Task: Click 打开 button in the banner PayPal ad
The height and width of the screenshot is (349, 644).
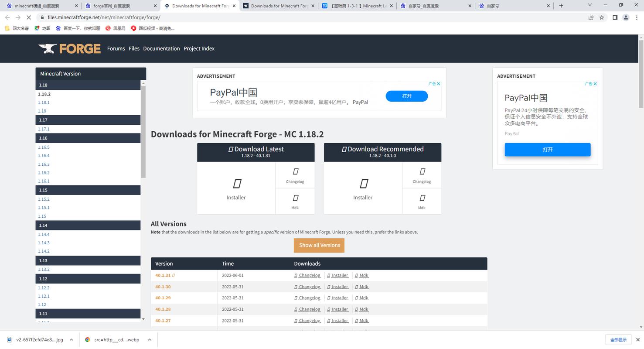Action: coord(407,96)
